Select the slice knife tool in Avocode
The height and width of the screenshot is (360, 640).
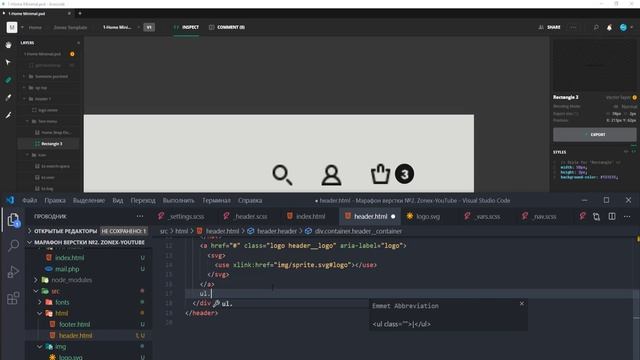click(8, 116)
